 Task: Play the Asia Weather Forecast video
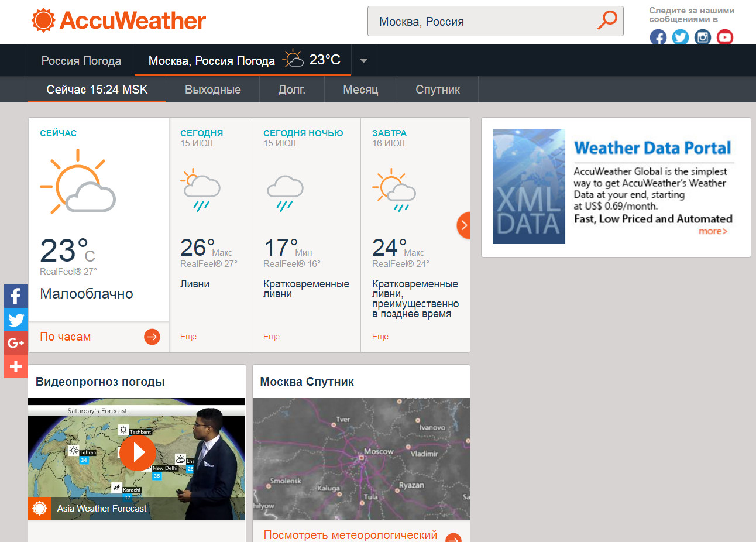[138, 452]
